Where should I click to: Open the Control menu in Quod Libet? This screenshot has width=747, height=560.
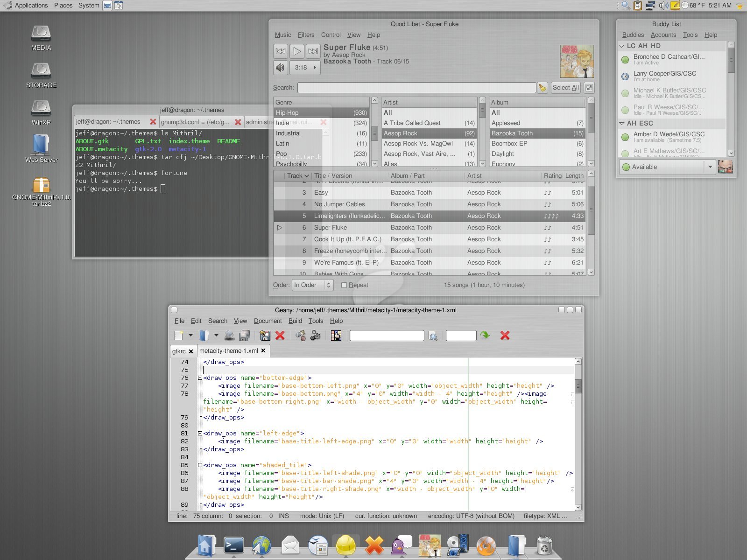[x=331, y=35]
